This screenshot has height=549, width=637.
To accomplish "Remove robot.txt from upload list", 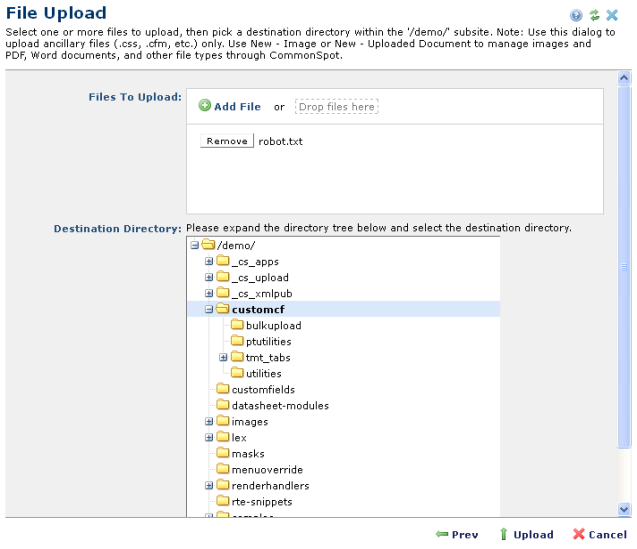I will point(227,141).
